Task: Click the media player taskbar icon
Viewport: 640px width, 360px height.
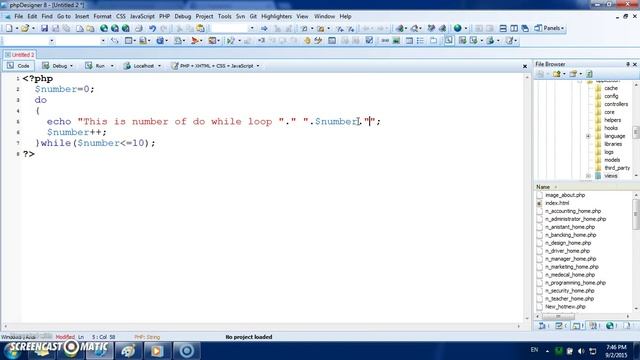Action: pyautogui.click(x=157, y=351)
